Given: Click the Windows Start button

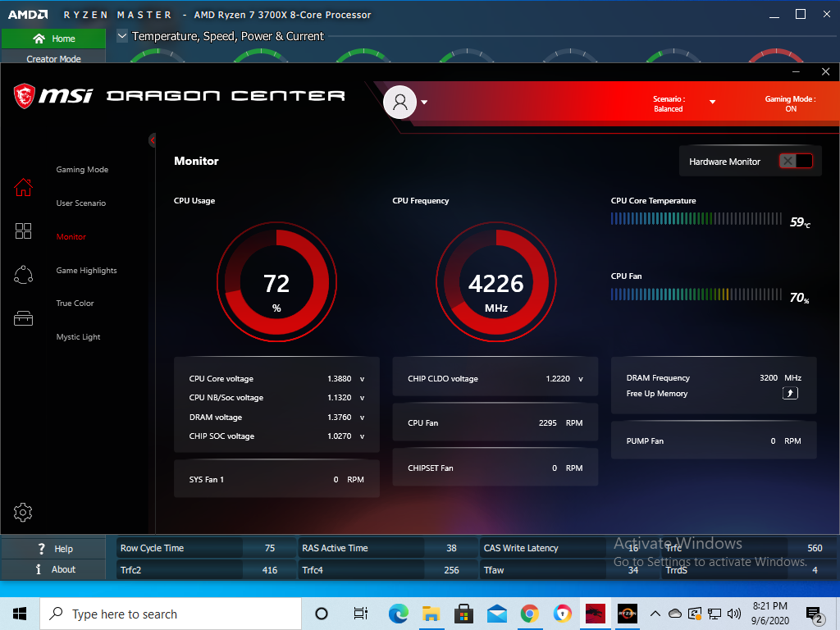Looking at the screenshot, I should click(20, 614).
